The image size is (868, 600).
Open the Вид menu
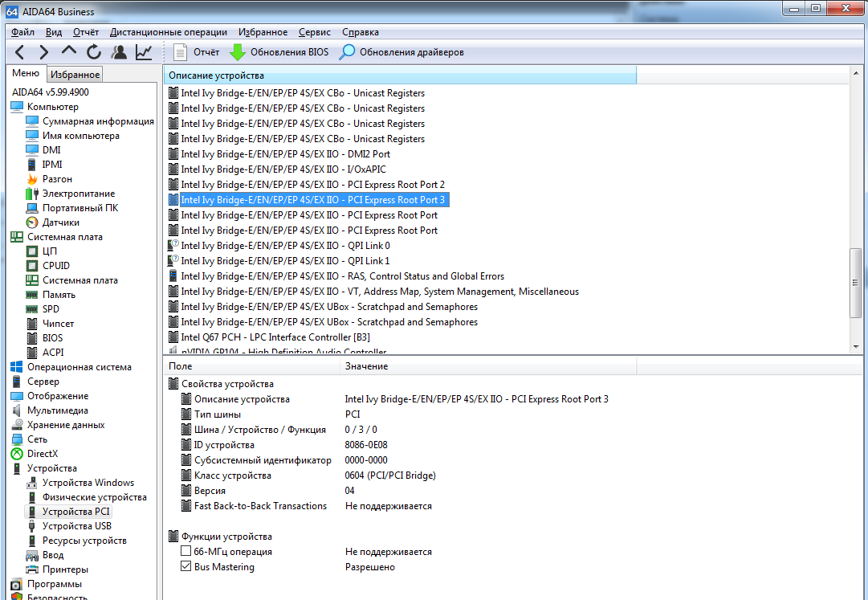pos(54,32)
